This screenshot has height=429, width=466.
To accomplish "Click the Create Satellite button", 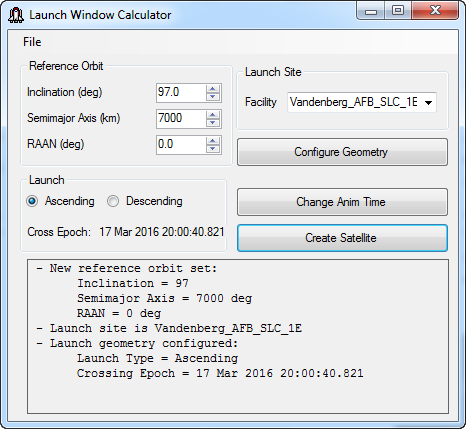I will 342,238.
